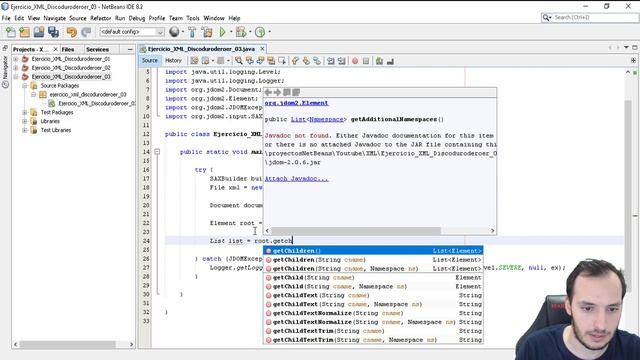Click the Profile Project icon

point(260,32)
